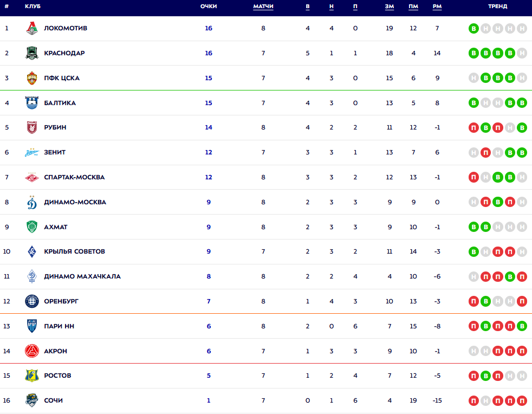The image size is (532, 414).
Task: Click Krasnodar's points value 16
Action: (209, 53)
